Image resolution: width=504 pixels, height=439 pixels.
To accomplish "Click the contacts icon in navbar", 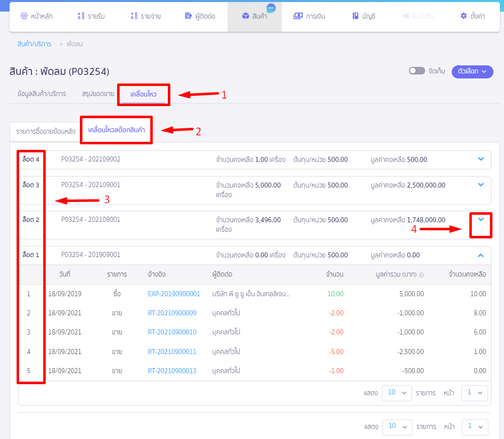I will tap(188, 16).
